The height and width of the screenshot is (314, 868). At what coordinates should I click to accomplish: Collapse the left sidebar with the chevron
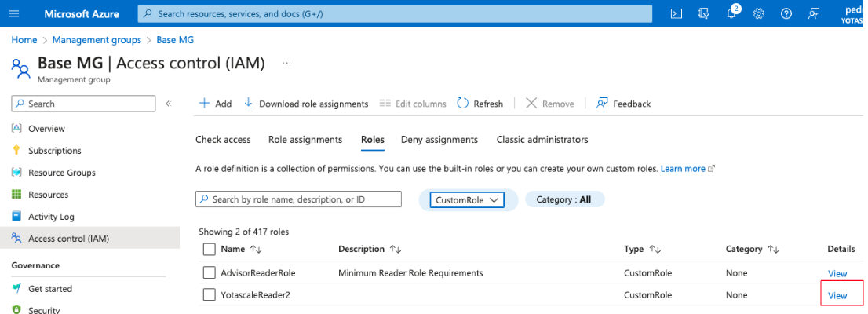[168, 104]
